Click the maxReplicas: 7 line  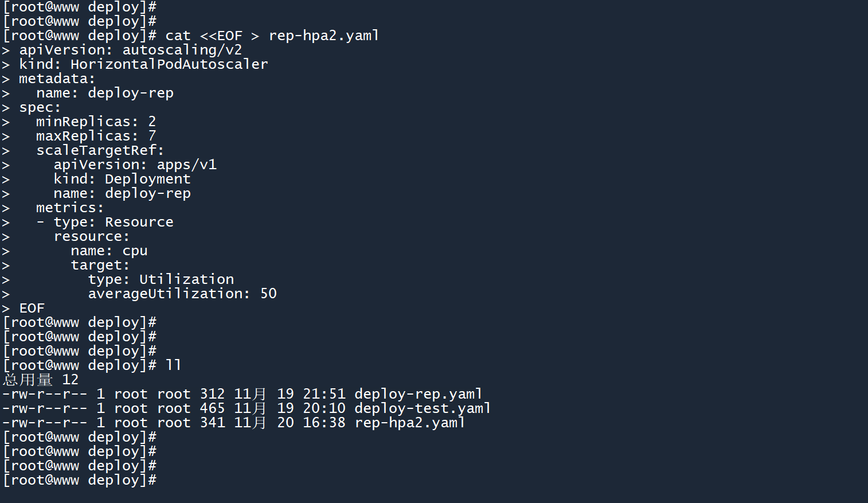pos(96,136)
